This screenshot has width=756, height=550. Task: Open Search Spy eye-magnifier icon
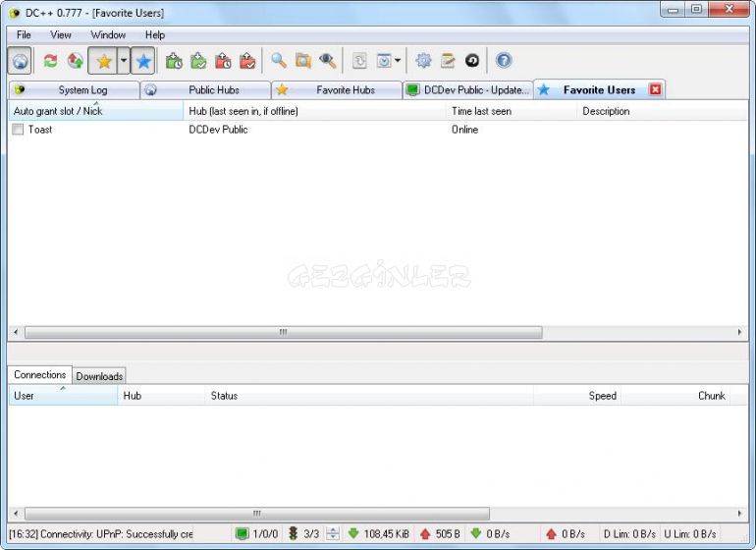coord(327,61)
